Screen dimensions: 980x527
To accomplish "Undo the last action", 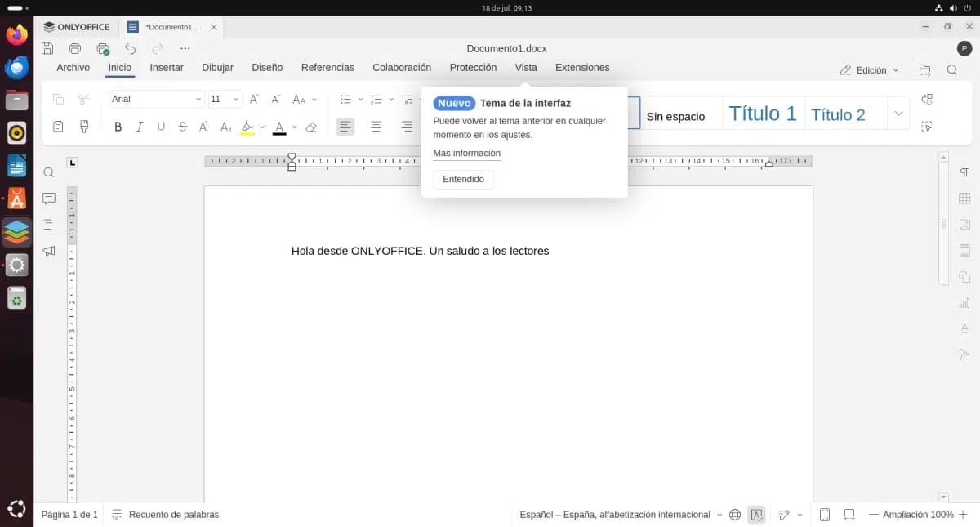I will (130, 49).
